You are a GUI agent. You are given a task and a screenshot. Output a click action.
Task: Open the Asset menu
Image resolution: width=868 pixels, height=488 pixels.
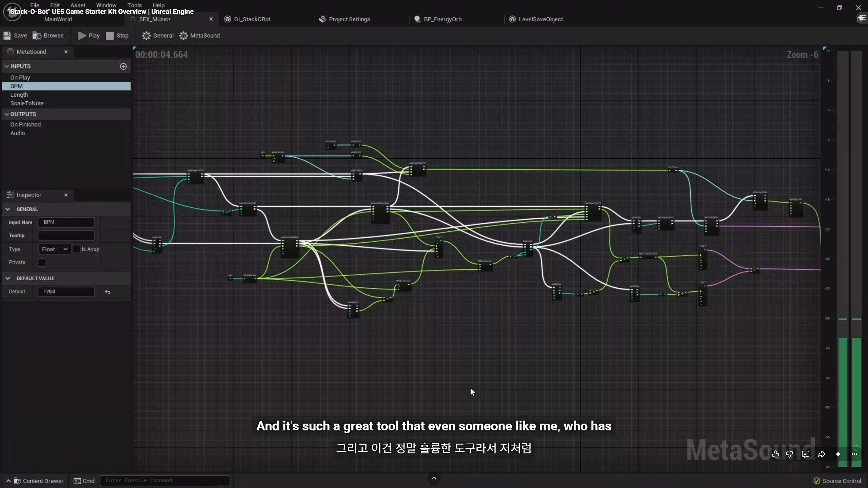click(78, 5)
